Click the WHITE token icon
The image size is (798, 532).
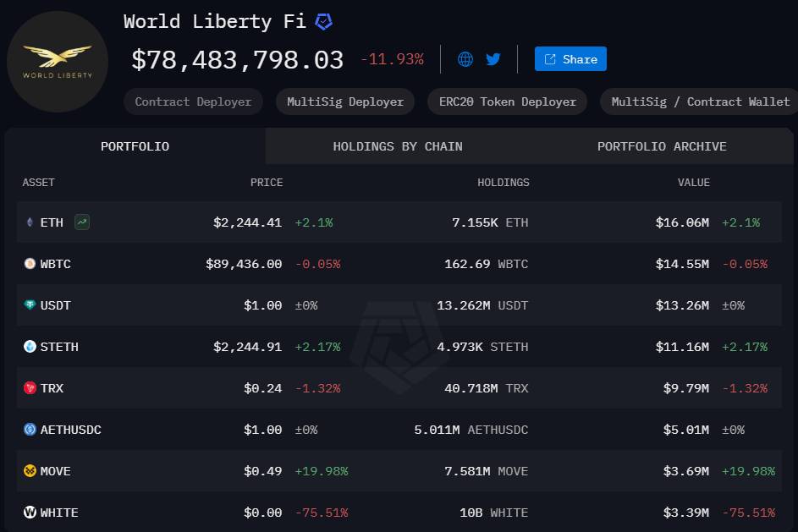30,513
